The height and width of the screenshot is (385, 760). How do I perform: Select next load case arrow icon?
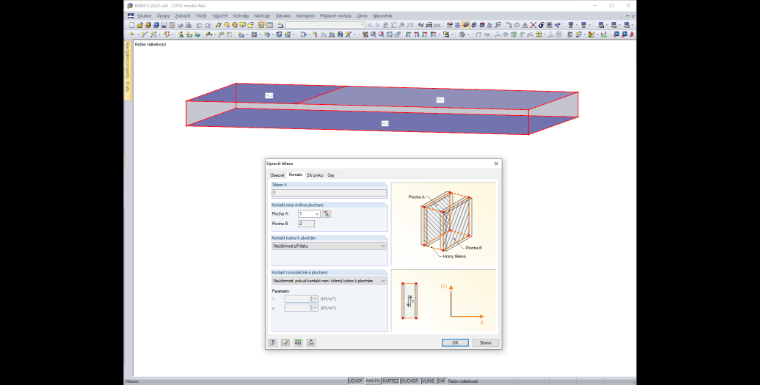(377, 25)
